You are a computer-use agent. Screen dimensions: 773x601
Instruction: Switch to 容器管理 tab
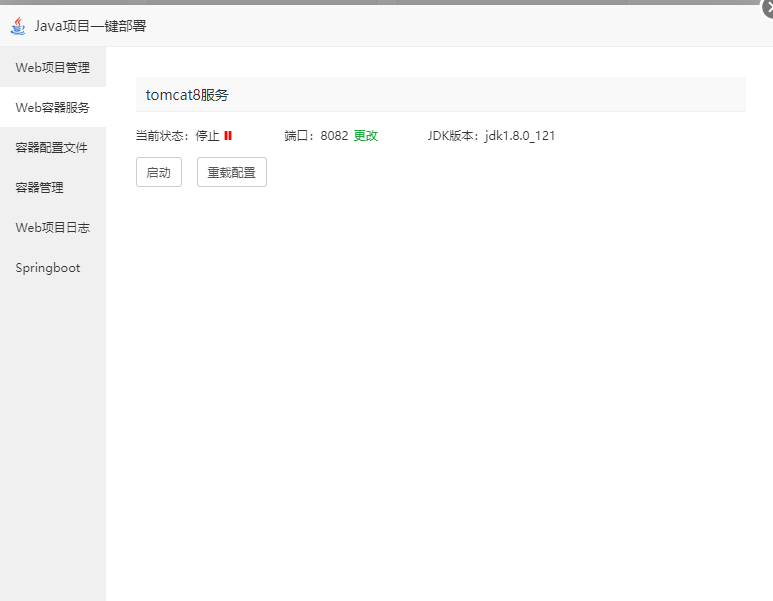point(53,187)
